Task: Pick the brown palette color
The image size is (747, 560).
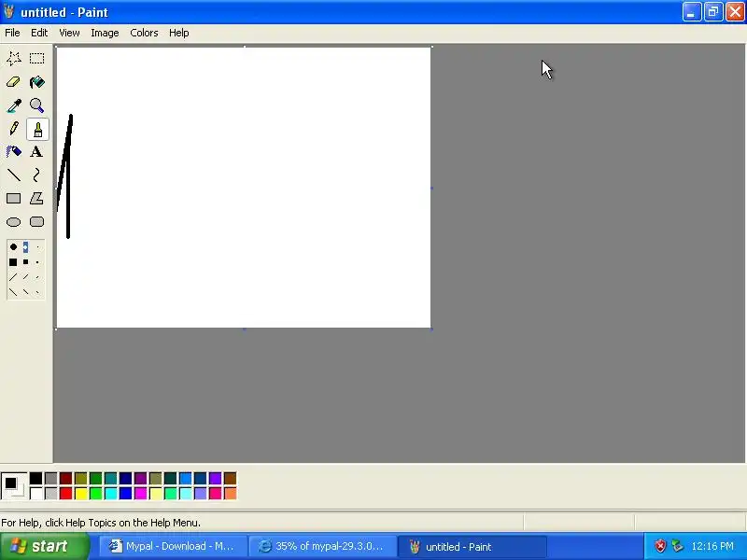Action: coord(230,478)
